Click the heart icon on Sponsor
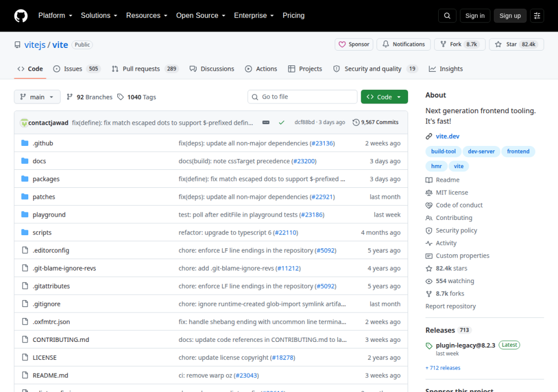 click(342, 45)
